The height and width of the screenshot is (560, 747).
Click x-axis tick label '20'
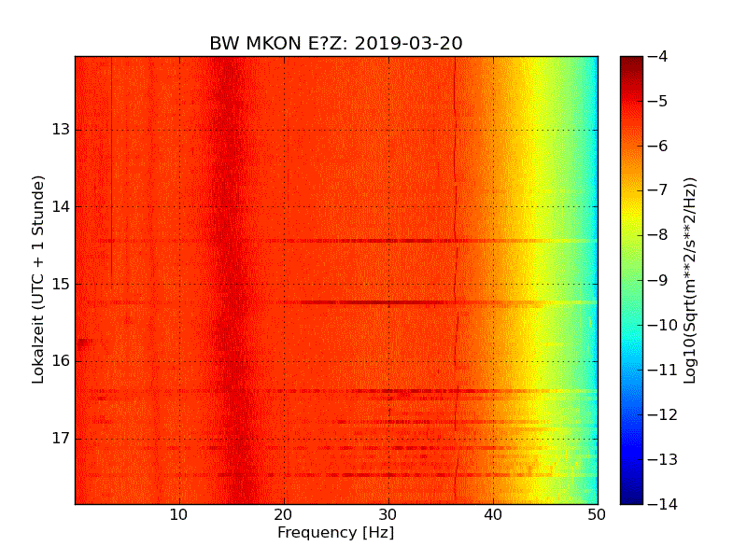284,515
